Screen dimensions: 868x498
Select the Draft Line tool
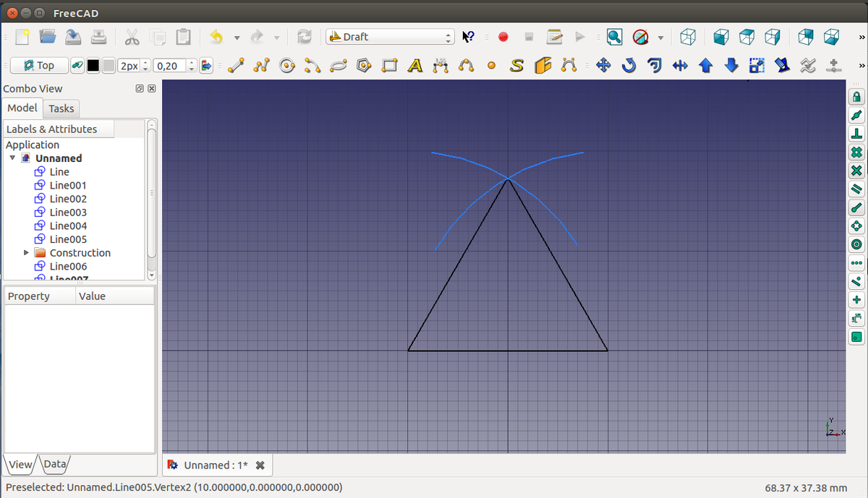pos(235,66)
